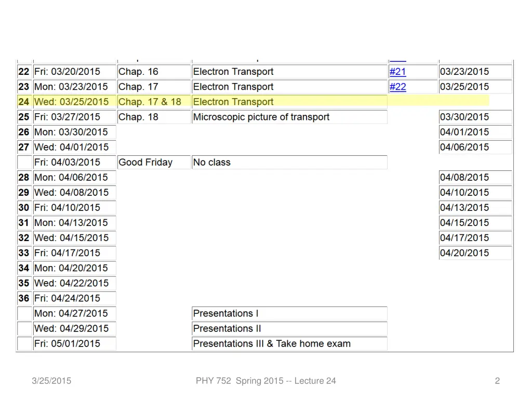Select the Fri: 03/20/2015 date cell
The image size is (532, 399).
(x=75, y=72)
